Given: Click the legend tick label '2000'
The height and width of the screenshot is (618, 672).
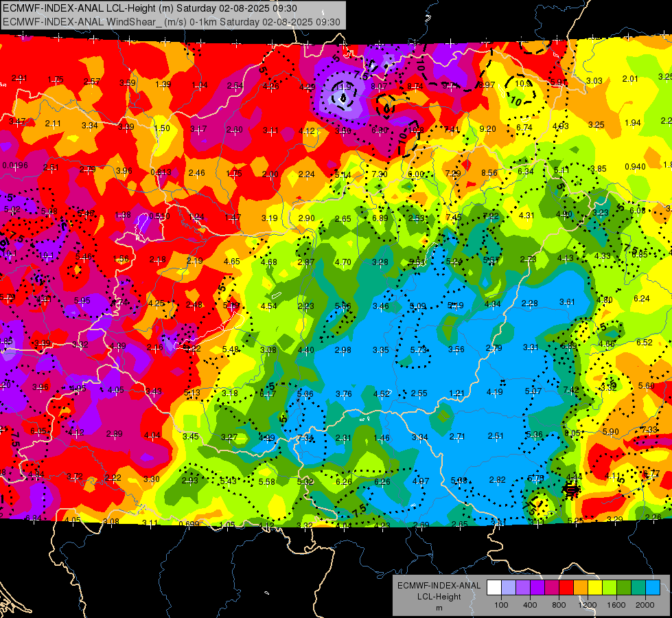Looking at the screenshot, I should (645, 605).
